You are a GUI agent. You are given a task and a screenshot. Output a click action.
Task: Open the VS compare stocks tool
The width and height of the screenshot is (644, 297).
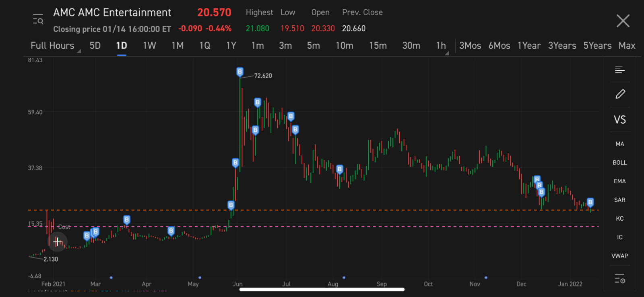620,120
